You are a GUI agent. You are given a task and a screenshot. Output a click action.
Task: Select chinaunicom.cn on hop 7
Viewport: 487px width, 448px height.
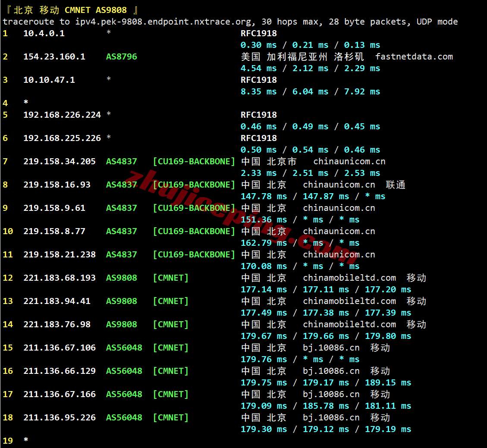click(x=349, y=161)
